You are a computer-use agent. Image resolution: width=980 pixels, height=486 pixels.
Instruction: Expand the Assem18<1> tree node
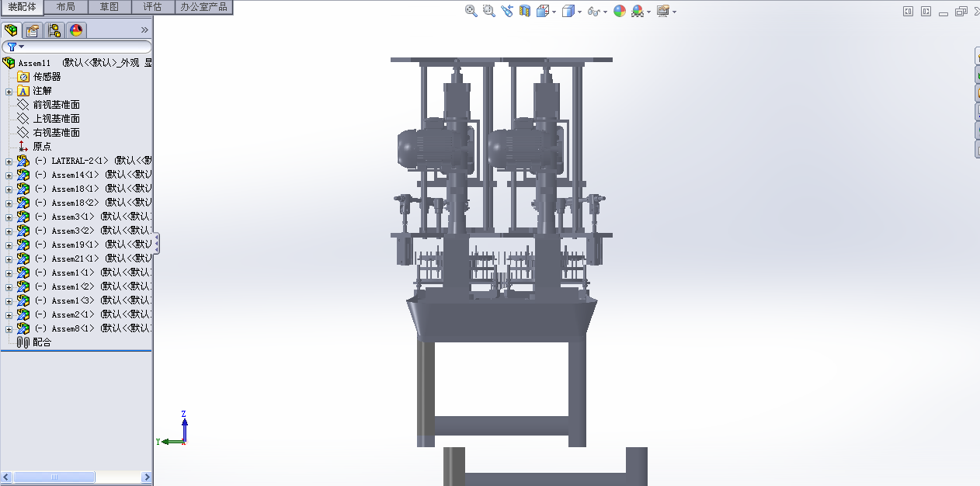pyautogui.click(x=9, y=189)
